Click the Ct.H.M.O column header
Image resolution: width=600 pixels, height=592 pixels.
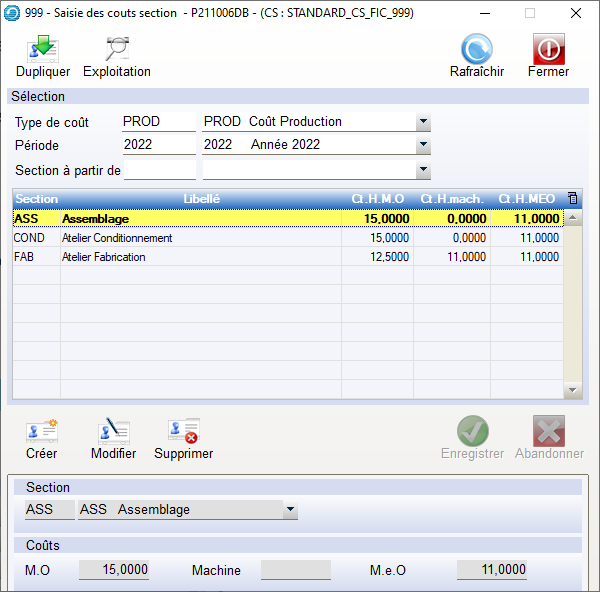pos(377,199)
